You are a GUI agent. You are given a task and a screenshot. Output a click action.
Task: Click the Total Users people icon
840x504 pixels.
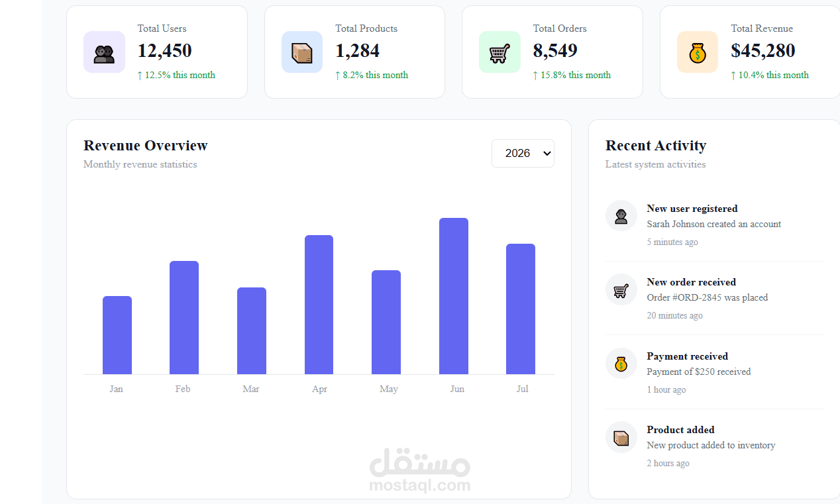[x=104, y=52]
